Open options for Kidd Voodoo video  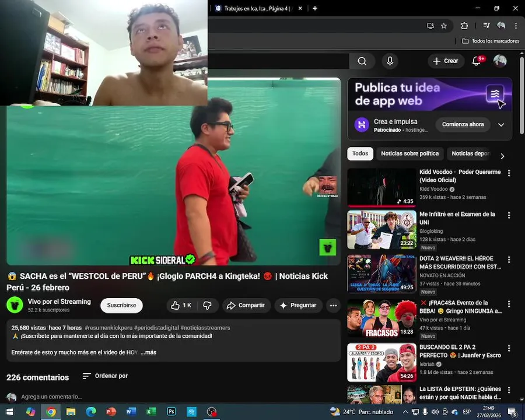(509, 173)
